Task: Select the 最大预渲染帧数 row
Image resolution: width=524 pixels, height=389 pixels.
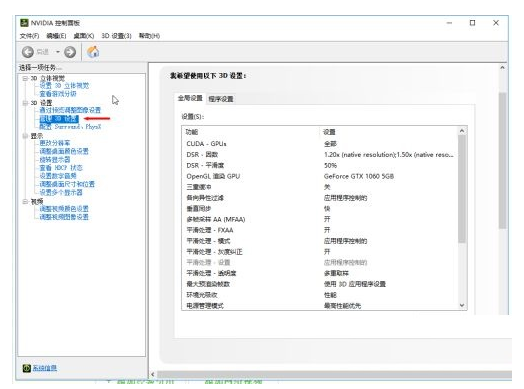Action: click(319, 284)
